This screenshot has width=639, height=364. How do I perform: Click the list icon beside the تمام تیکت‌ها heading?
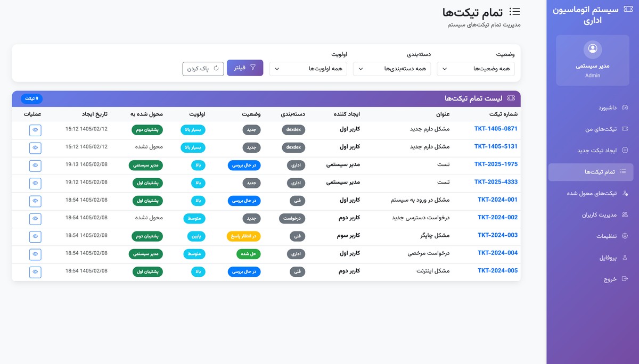point(514,11)
